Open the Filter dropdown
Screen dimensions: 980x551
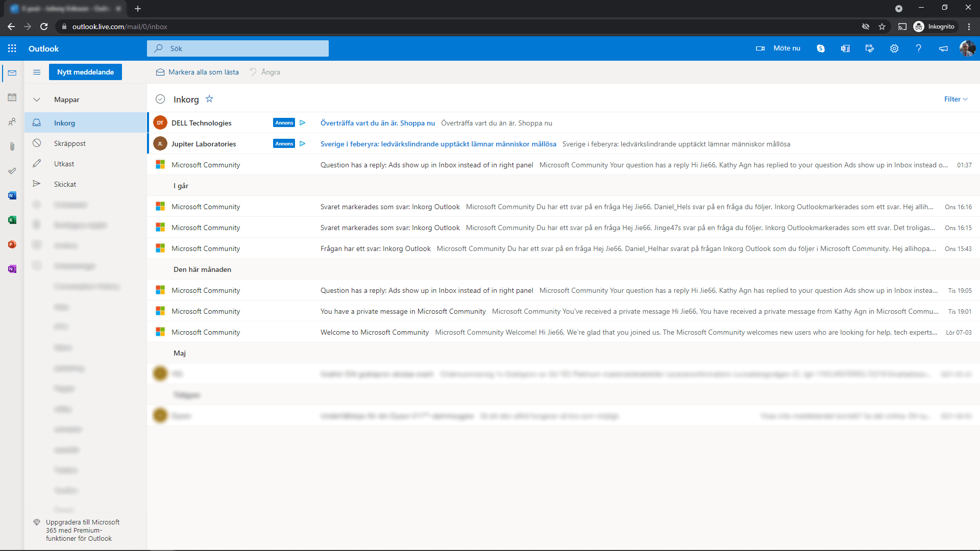click(955, 99)
